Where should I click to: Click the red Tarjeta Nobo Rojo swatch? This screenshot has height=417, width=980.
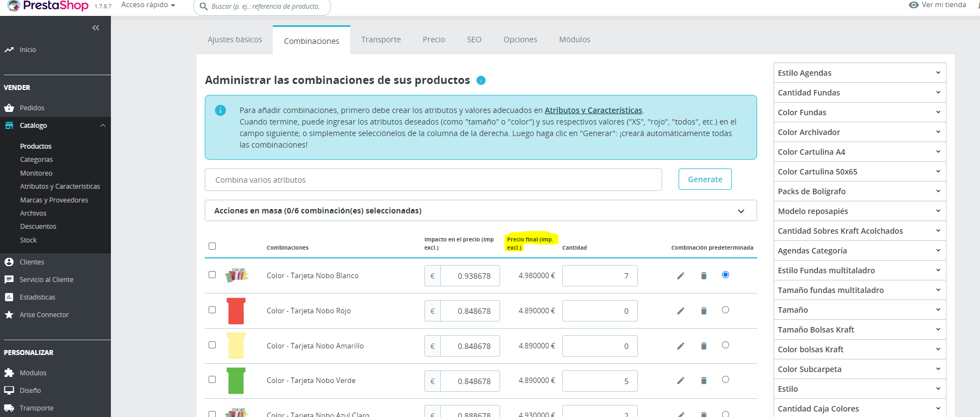coord(236,311)
